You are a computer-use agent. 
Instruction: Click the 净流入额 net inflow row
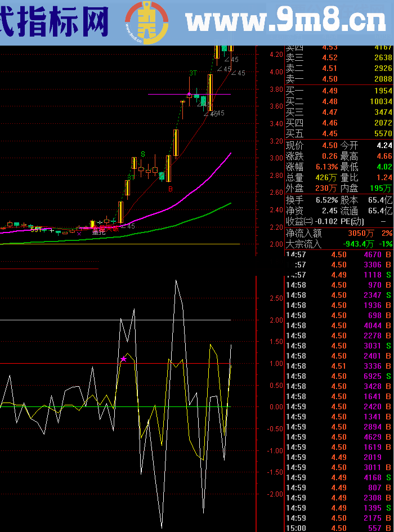339,234
